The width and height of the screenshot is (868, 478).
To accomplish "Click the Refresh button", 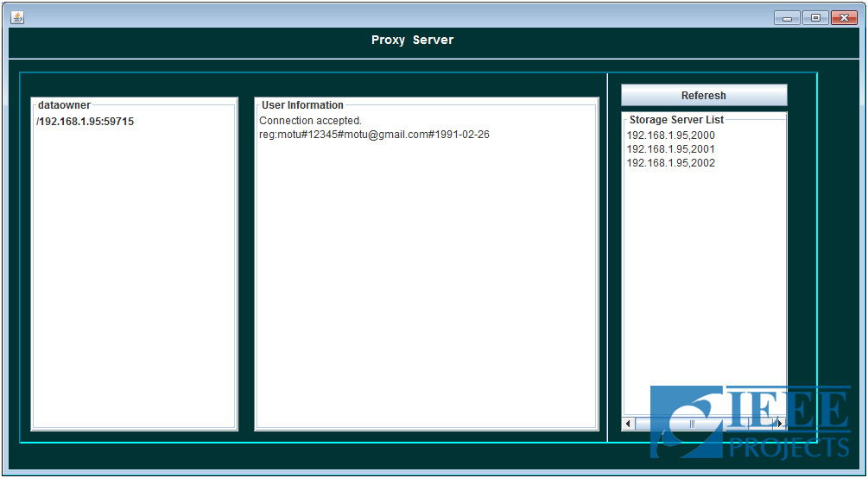I will click(x=704, y=95).
